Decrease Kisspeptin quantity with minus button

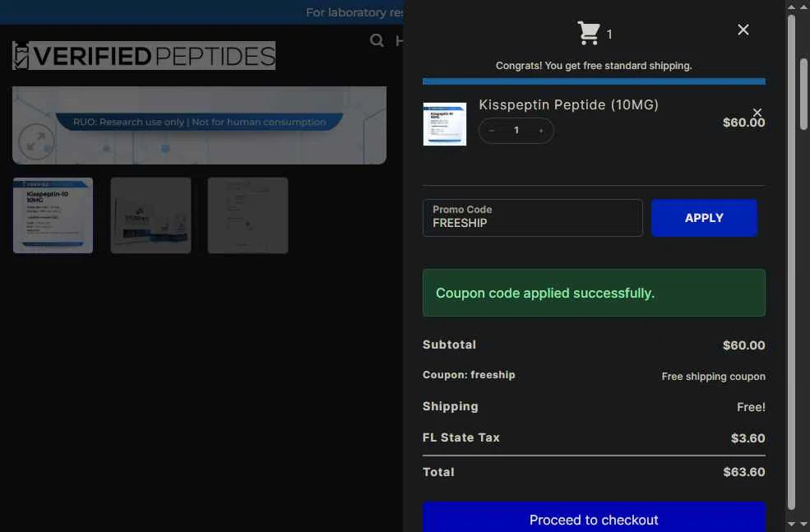point(492,131)
